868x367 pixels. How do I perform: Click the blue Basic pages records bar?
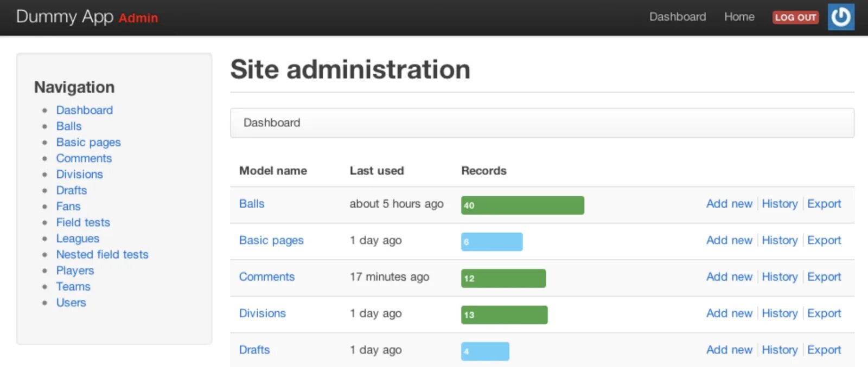[x=492, y=242]
